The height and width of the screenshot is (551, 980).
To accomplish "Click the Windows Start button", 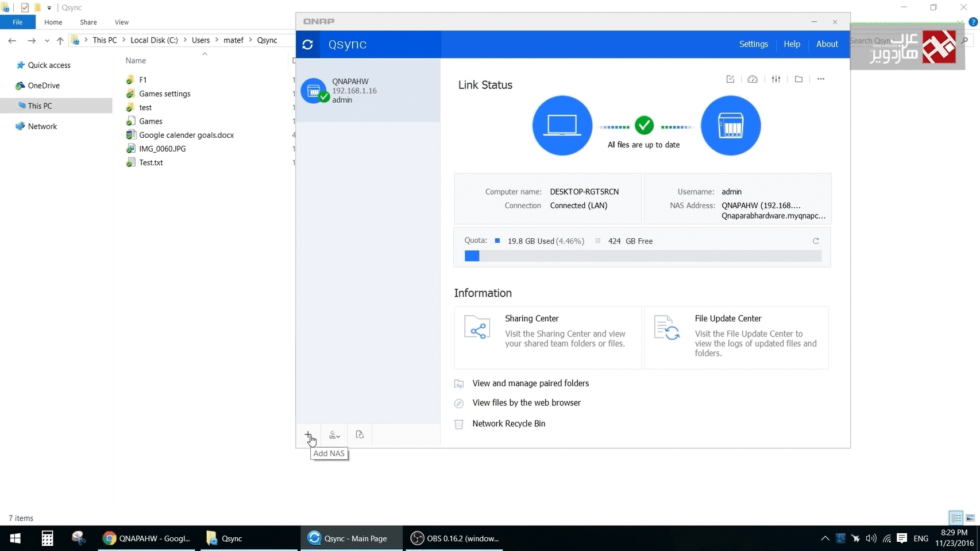I will tap(16, 538).
